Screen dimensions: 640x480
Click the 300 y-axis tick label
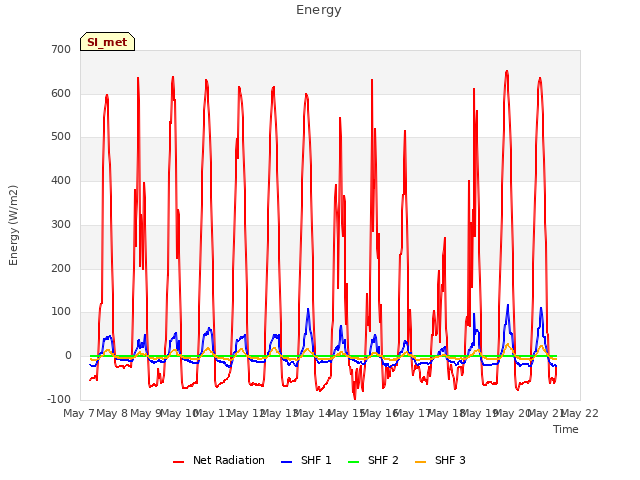pyautogui.click(x=61, y=224)
